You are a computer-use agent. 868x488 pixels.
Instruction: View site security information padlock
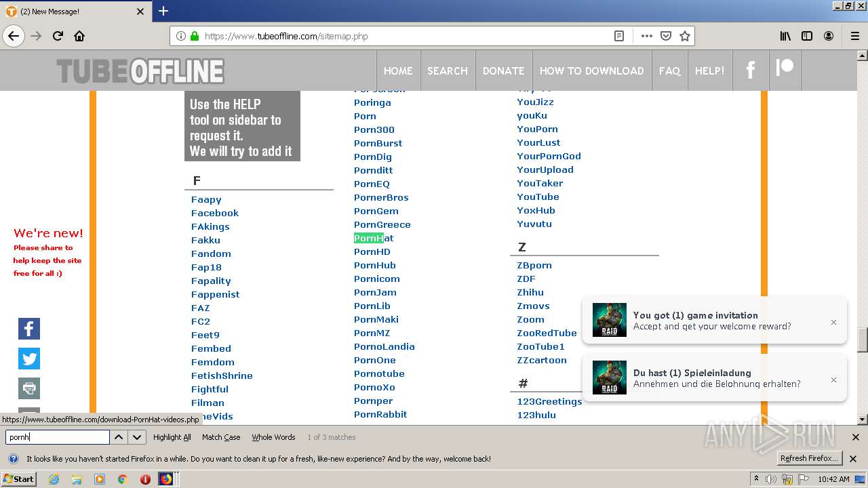[x=195, y=36]
